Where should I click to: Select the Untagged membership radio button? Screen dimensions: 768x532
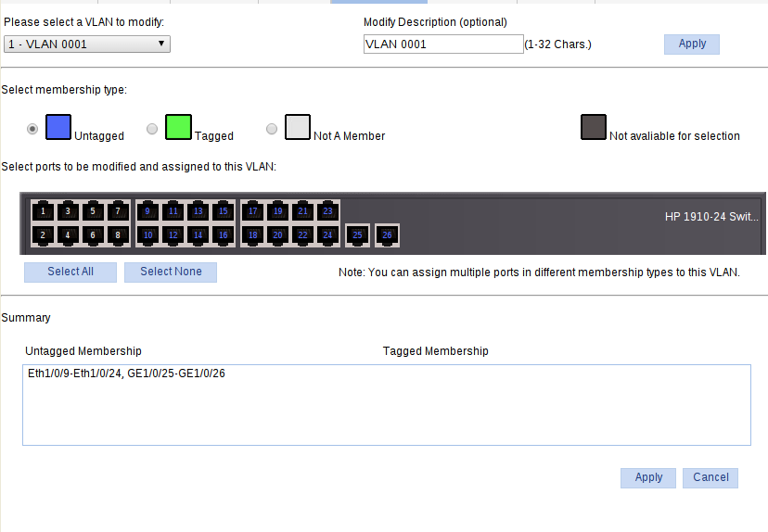point(32,129)
